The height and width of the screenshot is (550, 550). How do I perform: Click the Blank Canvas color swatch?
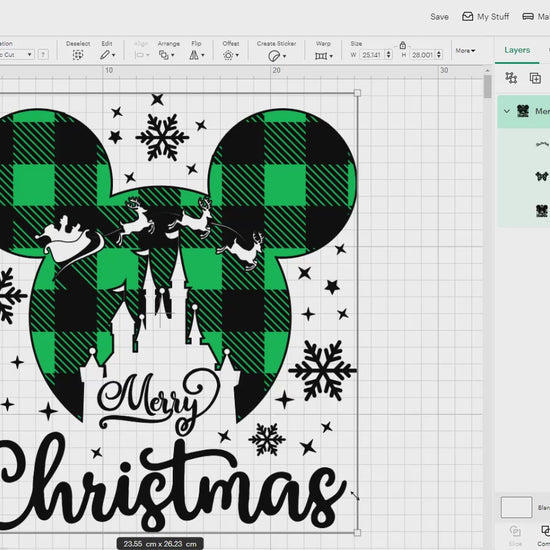point(516,507)
